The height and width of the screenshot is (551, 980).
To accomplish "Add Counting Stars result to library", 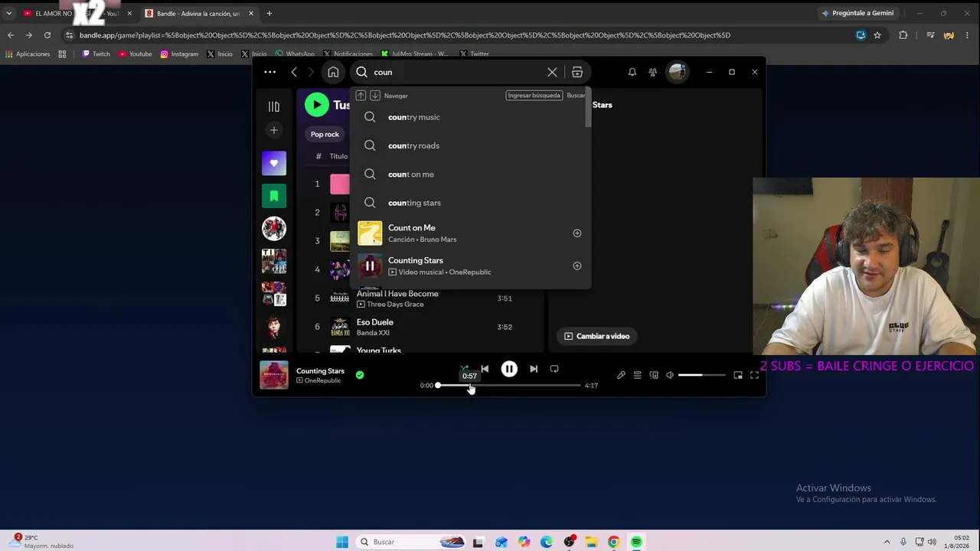I will [x=577, y=266].
